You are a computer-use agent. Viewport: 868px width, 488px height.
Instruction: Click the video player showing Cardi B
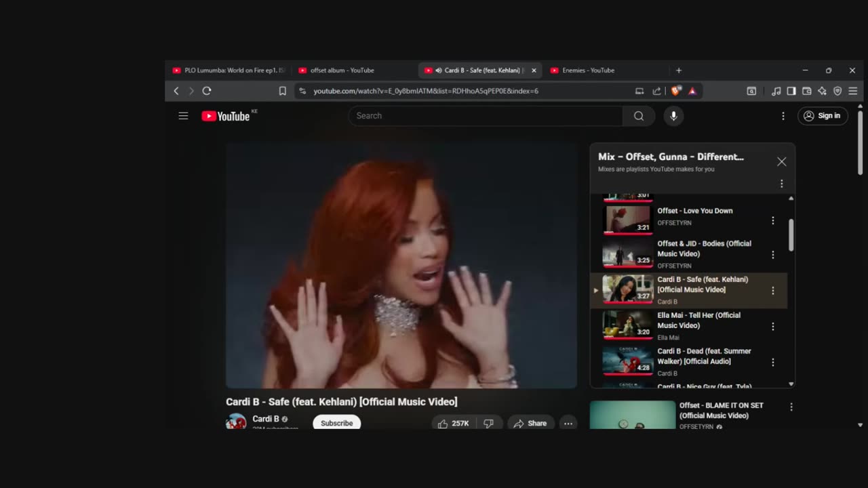tap(401, 265)
